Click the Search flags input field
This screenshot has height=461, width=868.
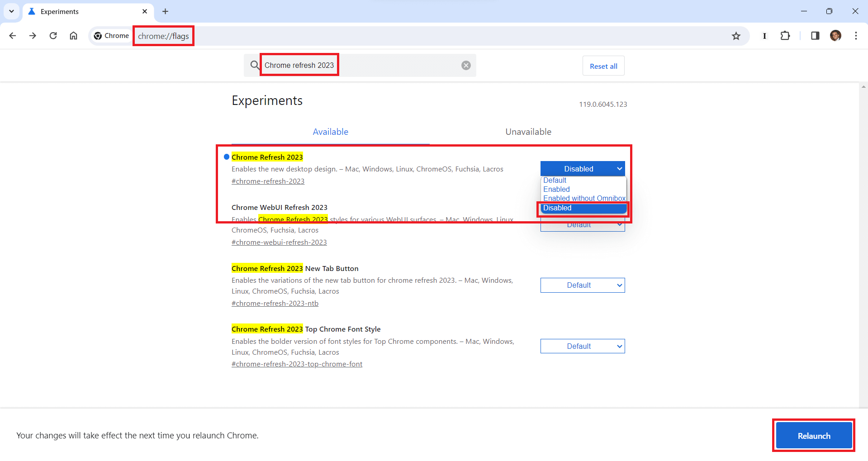(360, 65)
